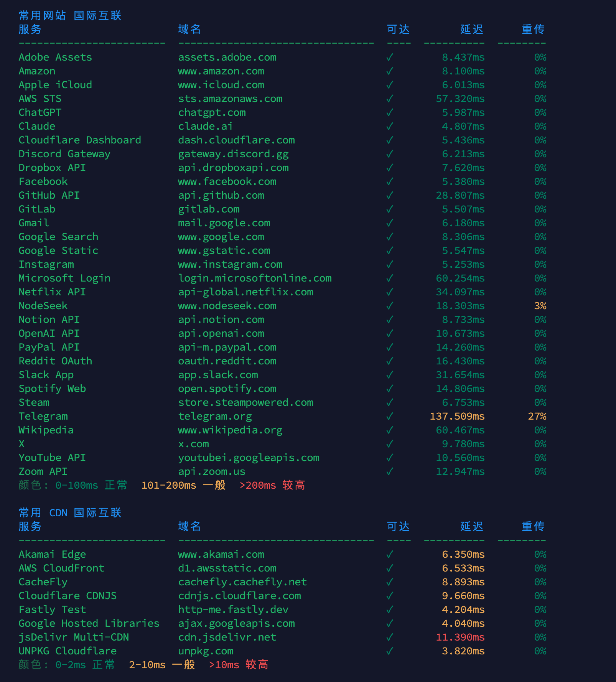This screenshot has width=616, height=682.
Task: Select the domain "login.microsoftonline.com"
Action: 255,278
